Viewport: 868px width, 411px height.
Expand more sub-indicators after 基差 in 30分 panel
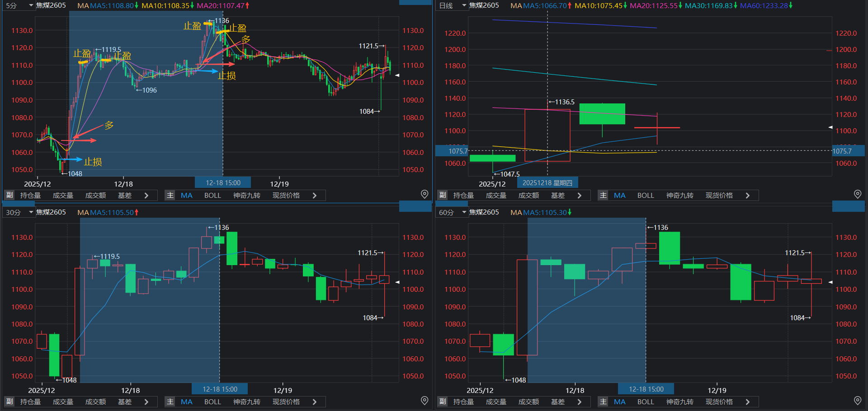pos(146,402)
